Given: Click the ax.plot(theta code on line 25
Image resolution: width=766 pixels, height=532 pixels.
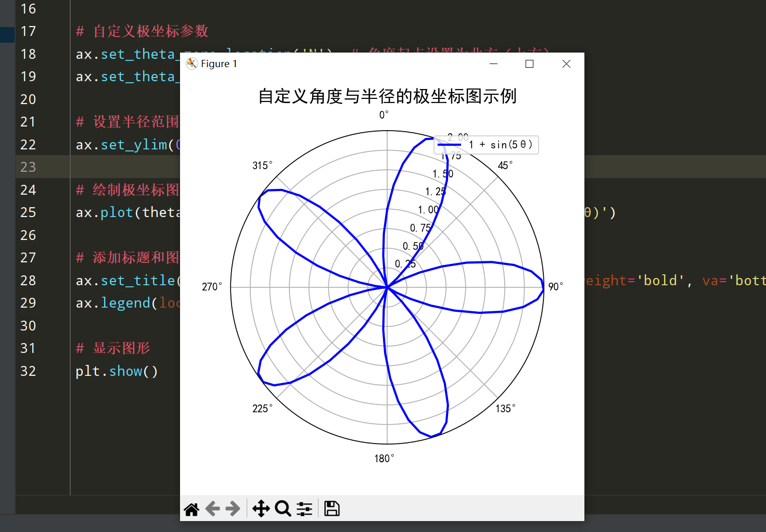Looking at the screenshot, I should coord(127,212).
